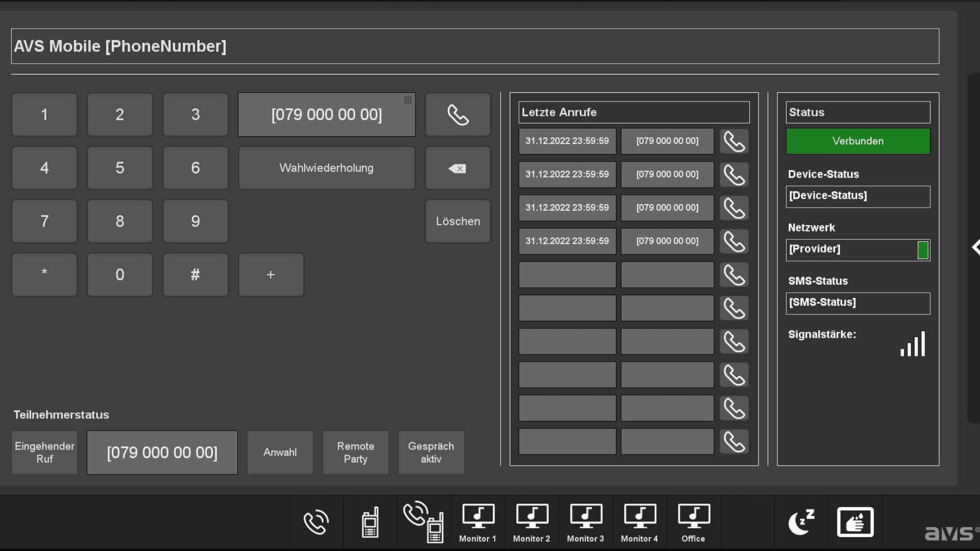The width and height of the screenshot is (980, 551).
Task: Click the Letzte Anrufe header
Action: click(x=634, y=112)
